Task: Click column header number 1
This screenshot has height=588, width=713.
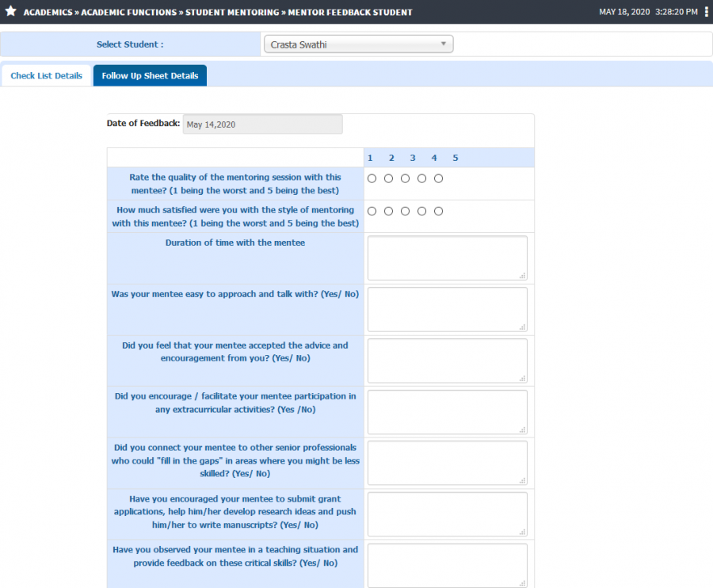Action: click(370, 158)
